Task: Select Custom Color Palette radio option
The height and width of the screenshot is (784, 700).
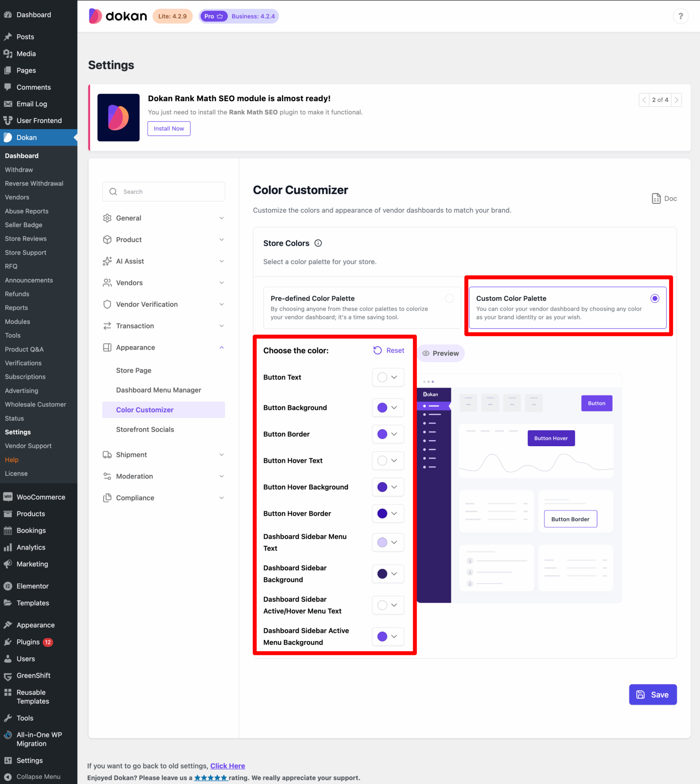Action: click(655, 298)
